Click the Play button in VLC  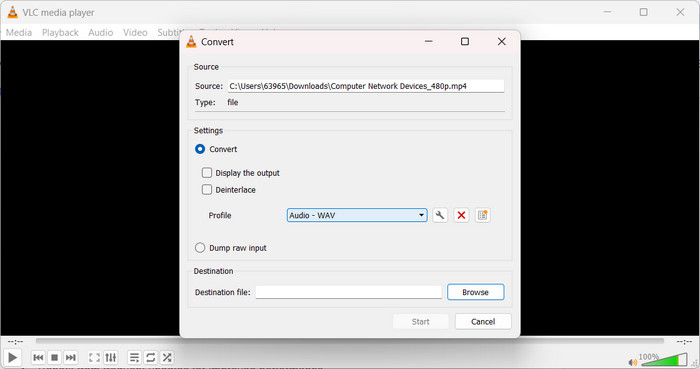(x=12, y=357)
